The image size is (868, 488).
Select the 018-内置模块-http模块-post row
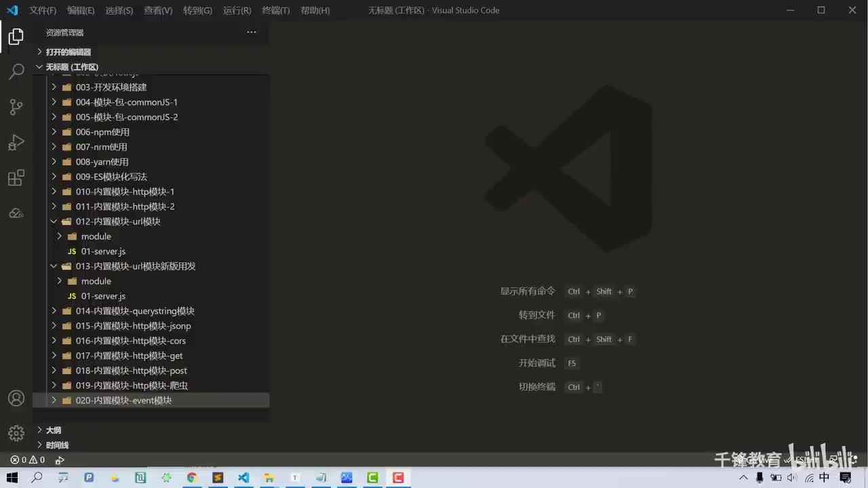(x=151, y=371)
